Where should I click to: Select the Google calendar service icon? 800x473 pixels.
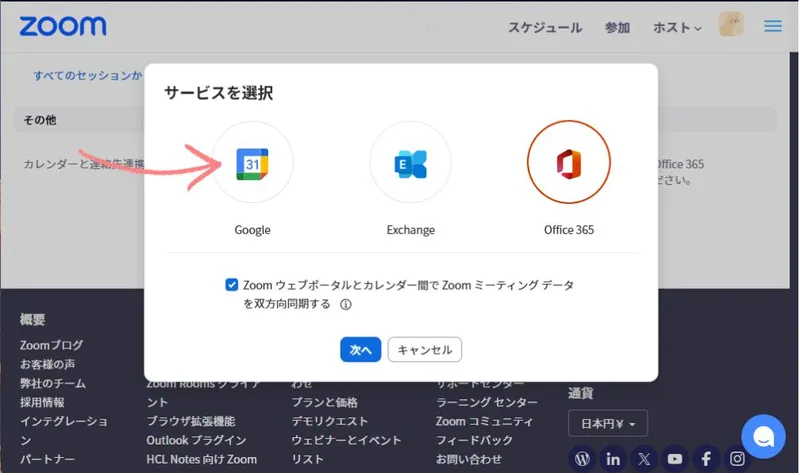coord(252,163)
